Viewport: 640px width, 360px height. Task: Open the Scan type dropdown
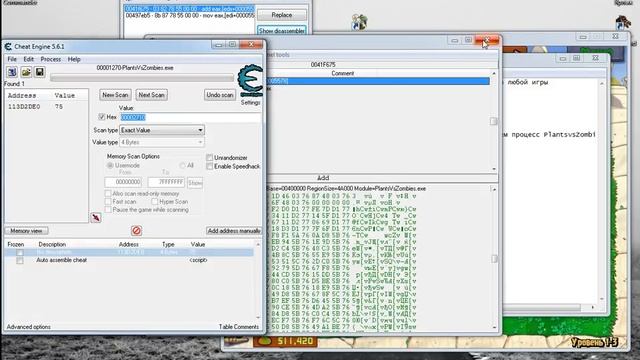pos(162,130)
